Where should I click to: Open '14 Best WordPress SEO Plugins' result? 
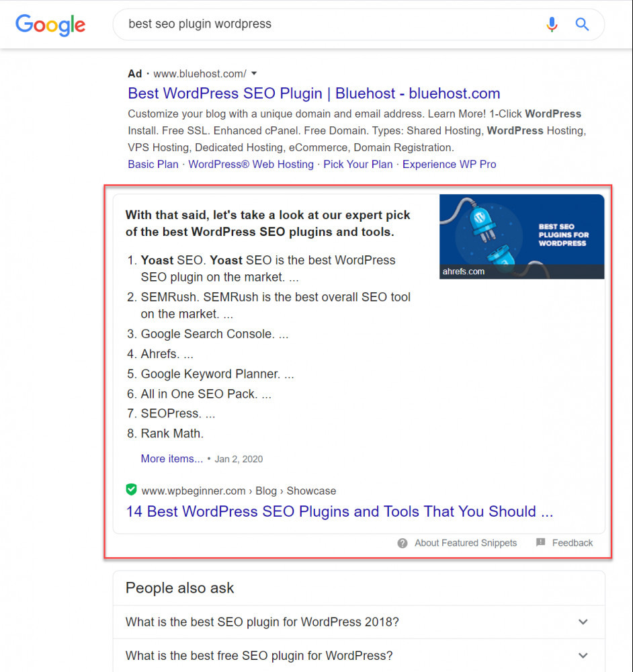[339, 511]
